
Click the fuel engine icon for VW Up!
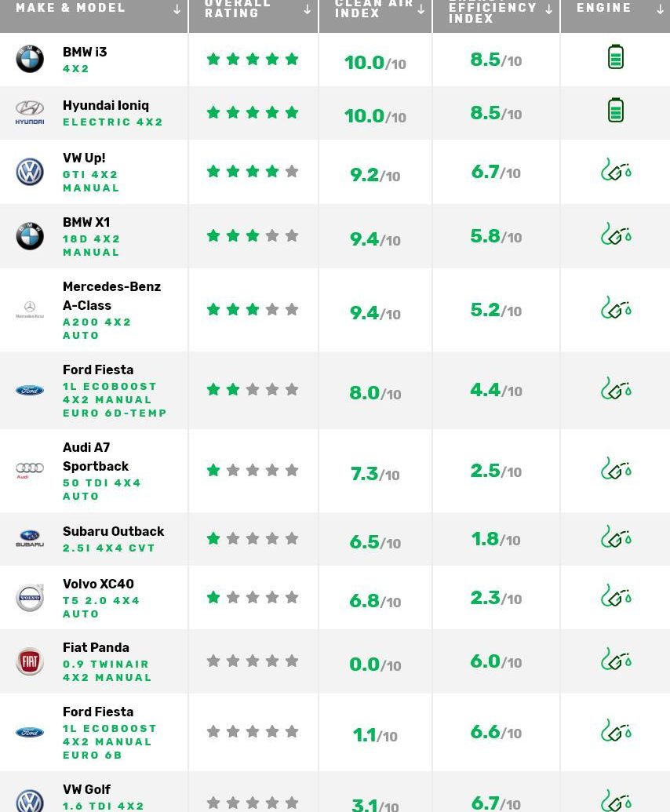click(616, 169)
